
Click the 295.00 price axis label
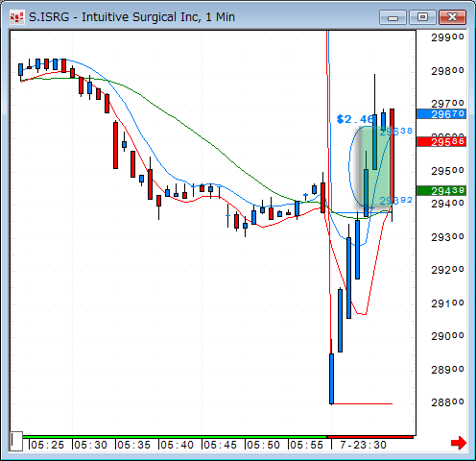[447, 171]
